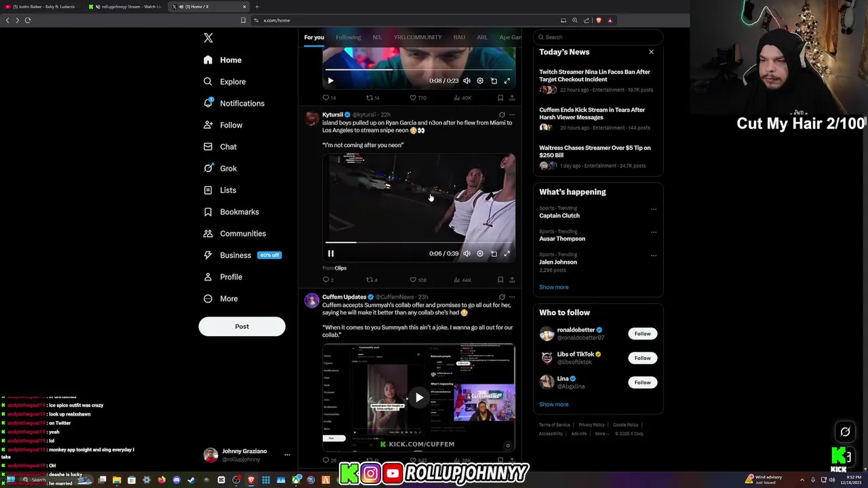Follow ronaldobetter
The image size is (868, 488).
[x=643, y=333]
